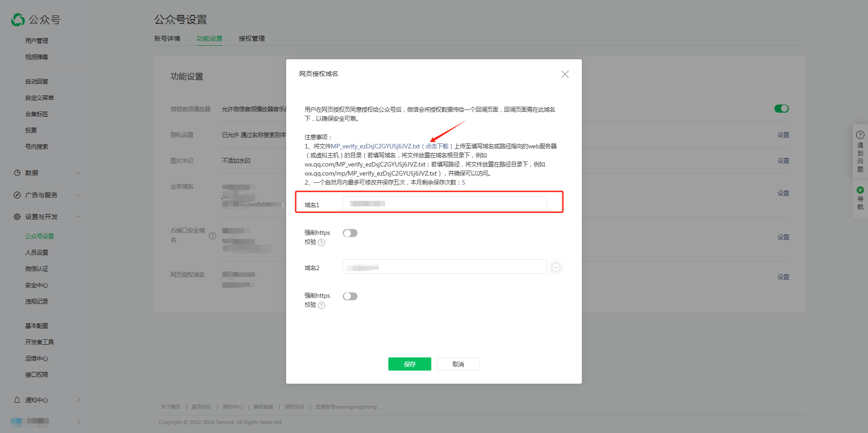The image size is (868, 433).
Task: Click 设置 in the JS接口安全域名 row
Action: (783, 237)
